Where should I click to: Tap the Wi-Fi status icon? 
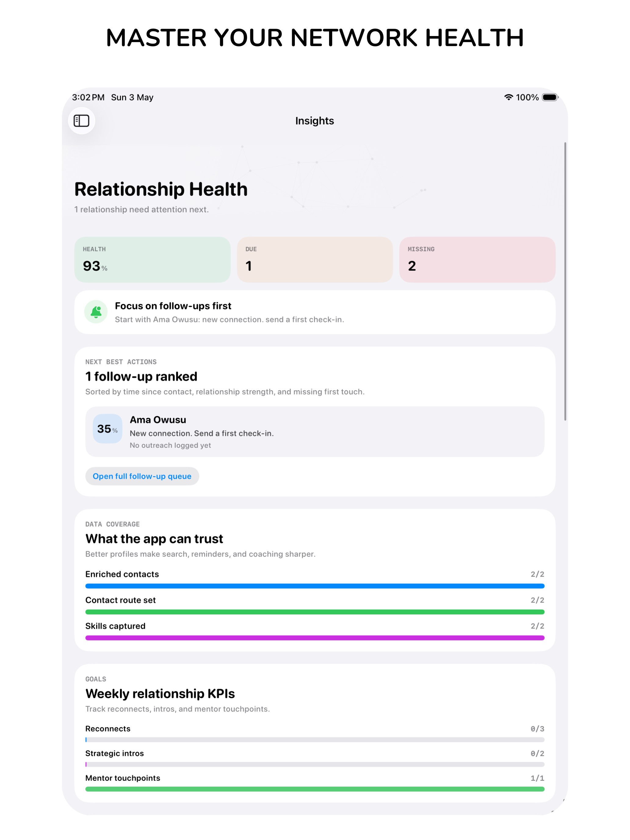(509, 97)
